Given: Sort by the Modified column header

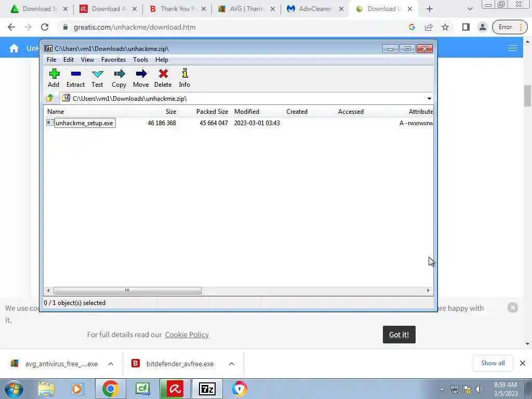Looking at the screenshot, I should click(x=257, y=112).
